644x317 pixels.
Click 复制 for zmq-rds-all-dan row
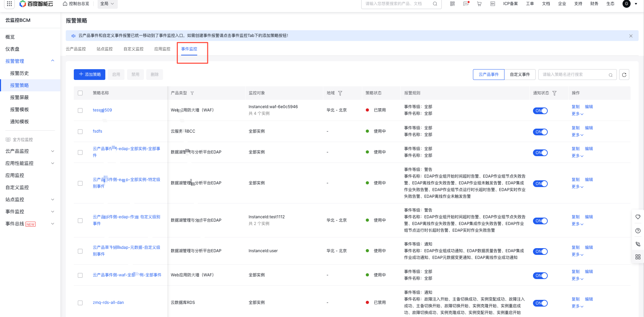pyautogui.click(x=576, y=299)
